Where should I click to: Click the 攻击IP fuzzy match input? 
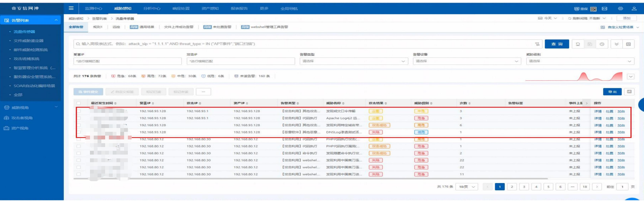[241, 61]
